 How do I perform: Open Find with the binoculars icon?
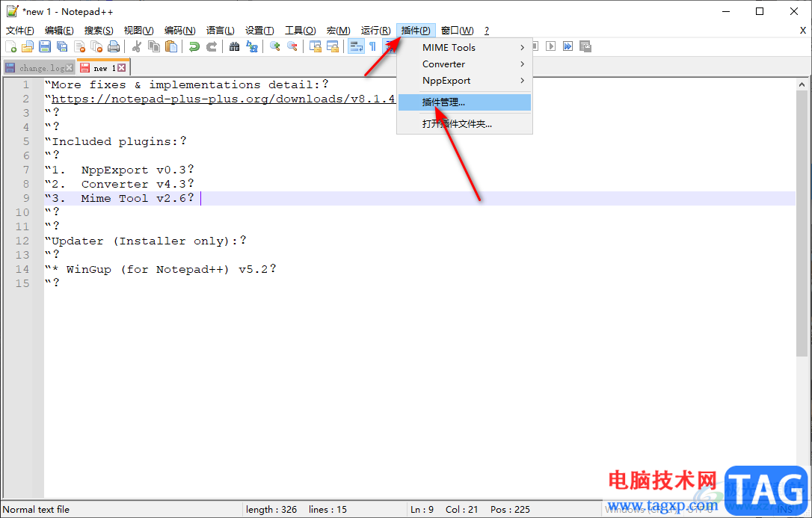tap(235, 46)
